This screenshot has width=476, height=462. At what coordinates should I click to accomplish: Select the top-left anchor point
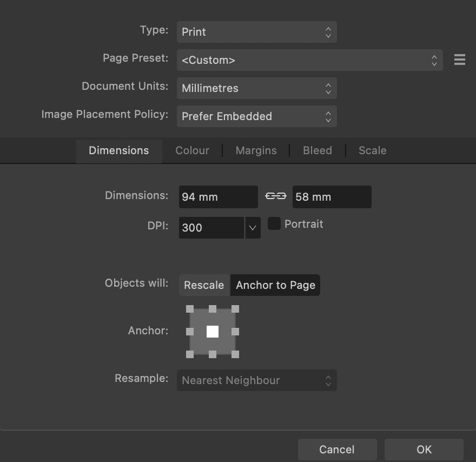(190, 309)
